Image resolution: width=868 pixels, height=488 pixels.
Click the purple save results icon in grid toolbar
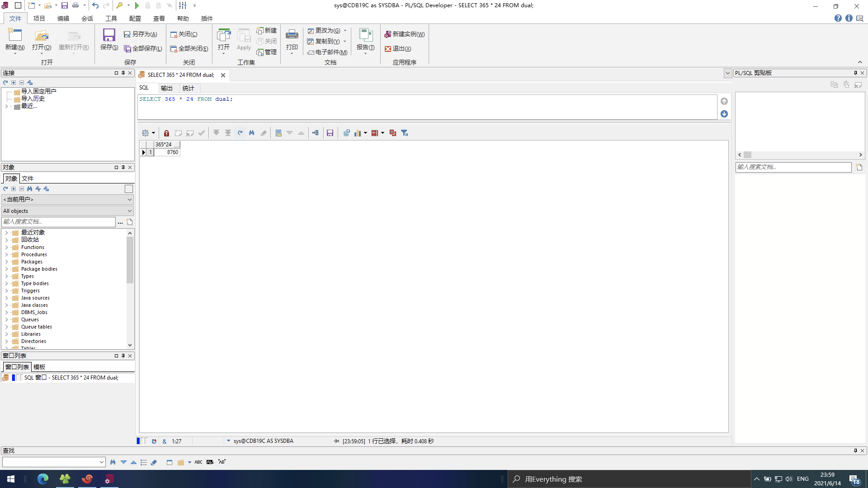click(x=330, y=133)
